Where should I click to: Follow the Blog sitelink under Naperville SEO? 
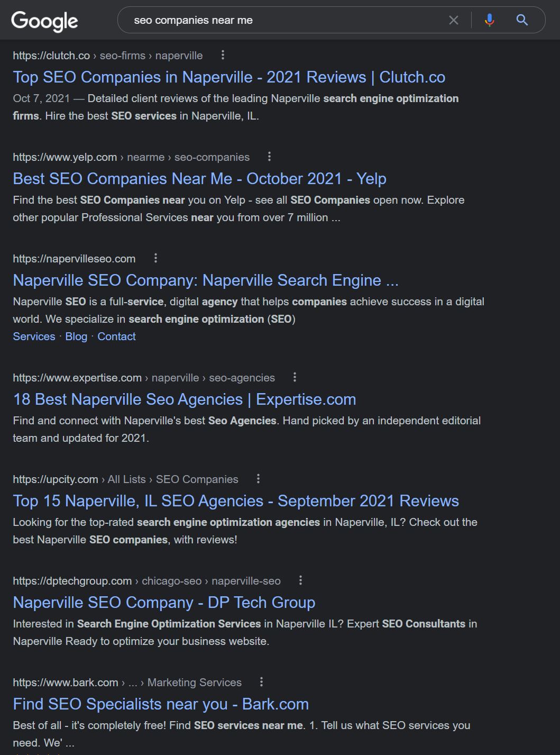coord(76,336)
